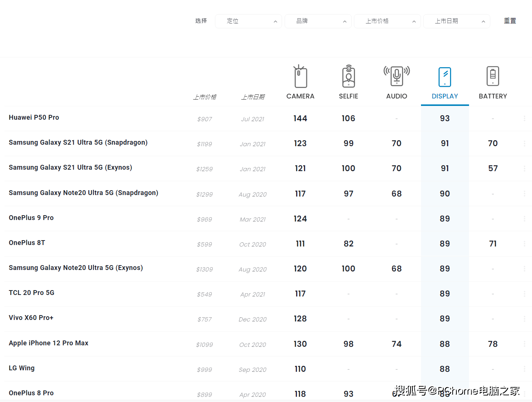Image resolution: width=532 pixels, height=402 pixels.
Task: Open Apple iPhone 12 Pro Max entry
Action: pyautogui.click(x=48, y=343)
